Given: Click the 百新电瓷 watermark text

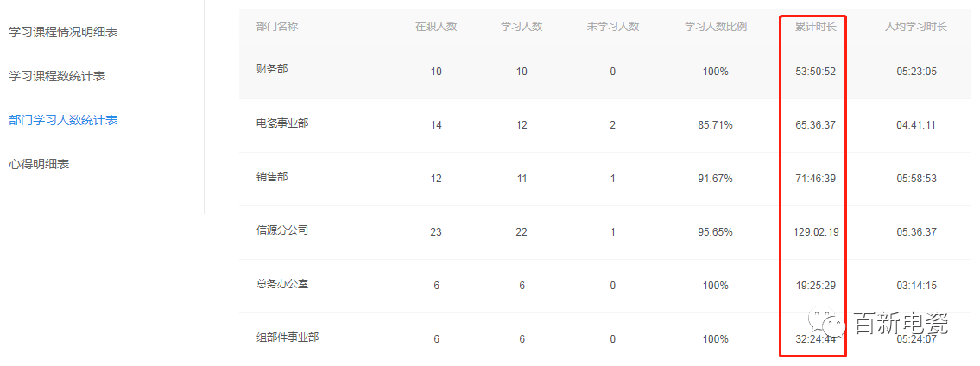Looking at the screenshot, I should click(901, 325).
